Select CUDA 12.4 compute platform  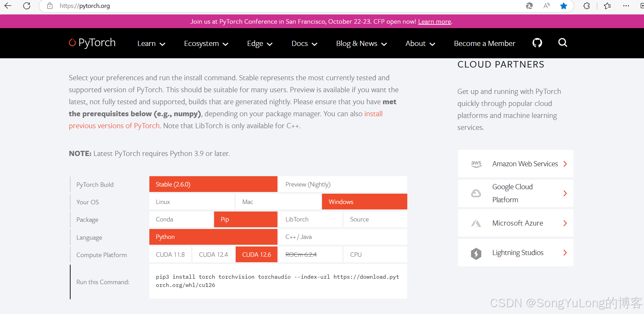[x=213, y=254]
